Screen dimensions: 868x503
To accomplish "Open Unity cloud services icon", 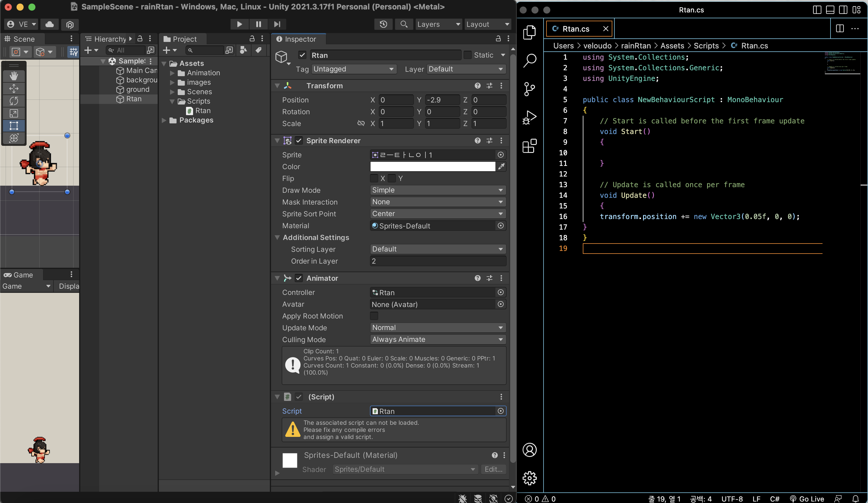I will 50,24.
